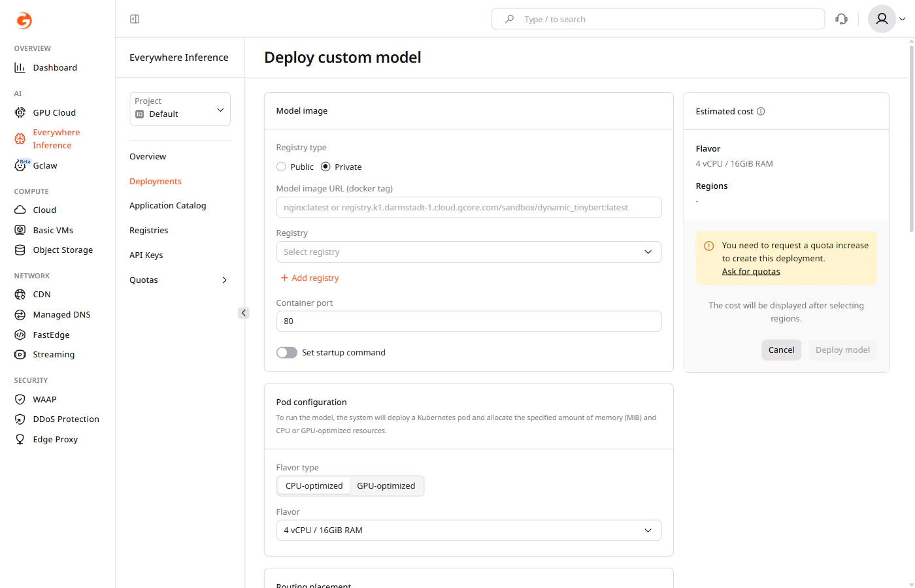The width and height of the screenshot is (915, 588).
Task: Click the Cloud icon in Compute
Action: tap(20, 210)
